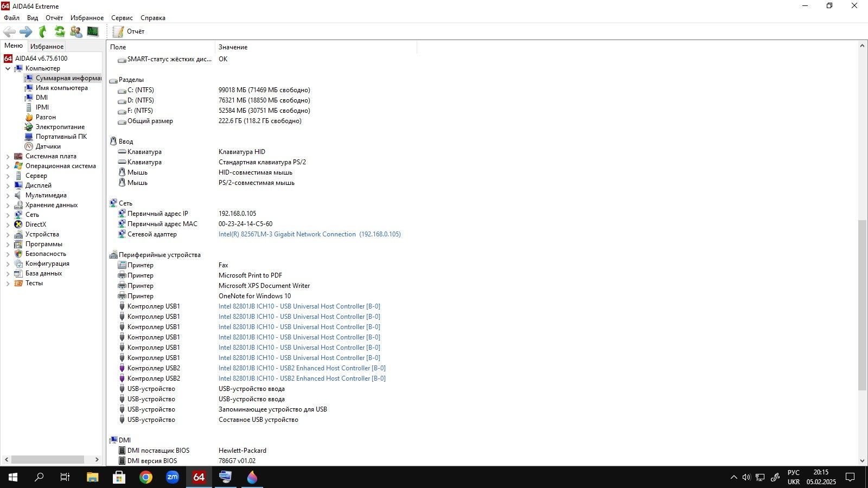Click the IPMI icon in the tree
Viewport: 868px width, 488px height.
coord(29,107)
